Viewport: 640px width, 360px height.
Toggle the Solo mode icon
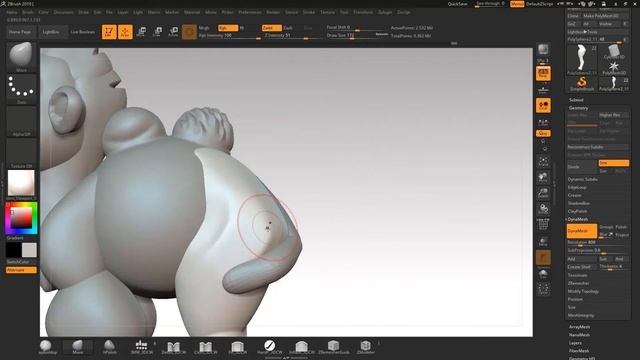coord(543,273)
